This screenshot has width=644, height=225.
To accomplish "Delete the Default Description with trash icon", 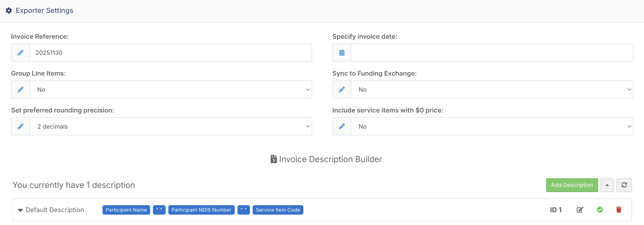I will [x=619, y=210].
